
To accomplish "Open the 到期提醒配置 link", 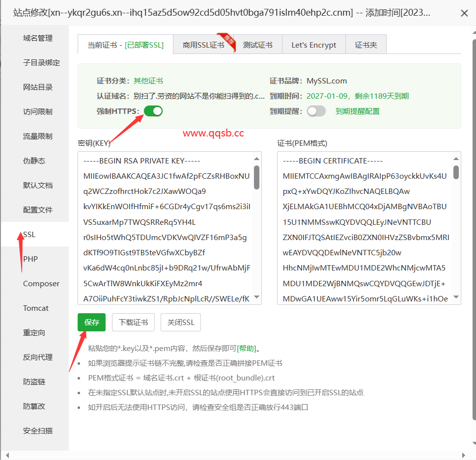I will [x=357, y=111].
